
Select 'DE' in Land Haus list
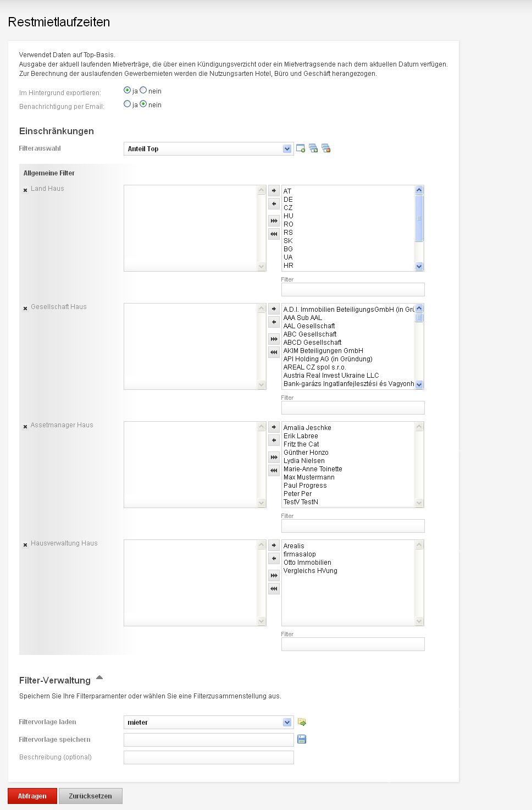tap(288, 200)
